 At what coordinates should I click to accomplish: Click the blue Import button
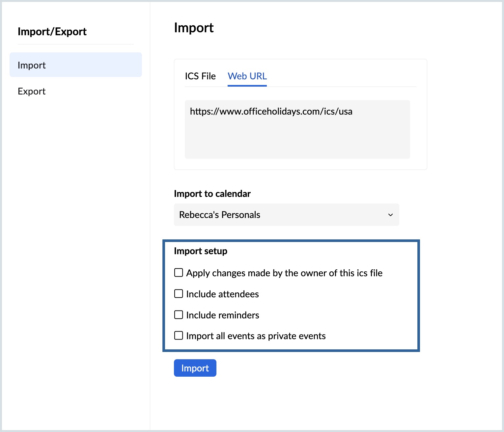click(195, 368)
